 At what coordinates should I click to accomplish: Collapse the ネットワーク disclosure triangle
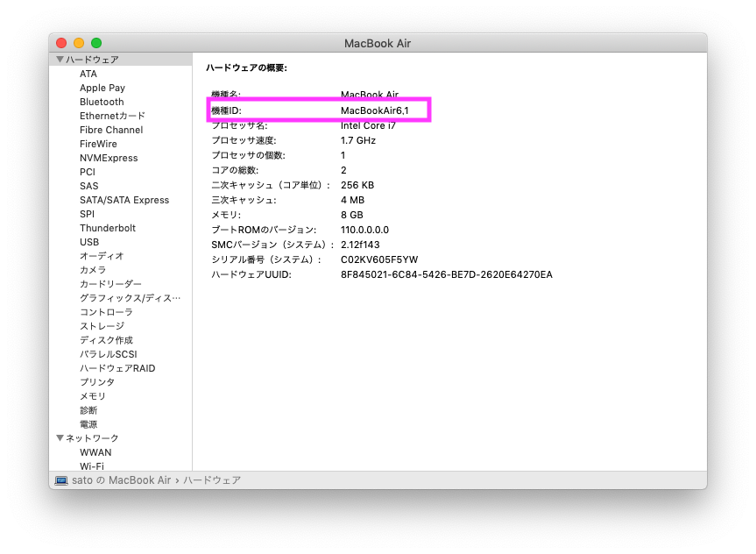coord(60,438)
